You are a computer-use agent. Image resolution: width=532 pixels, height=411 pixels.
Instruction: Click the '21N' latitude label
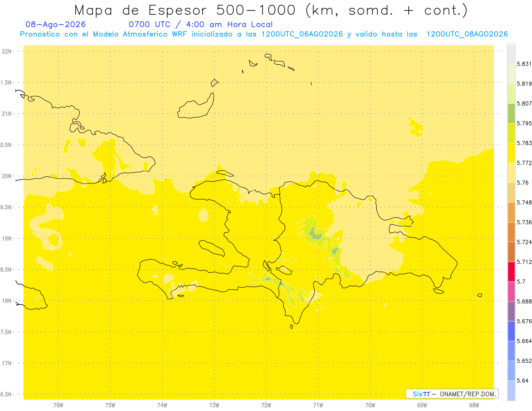pos(7,114)
